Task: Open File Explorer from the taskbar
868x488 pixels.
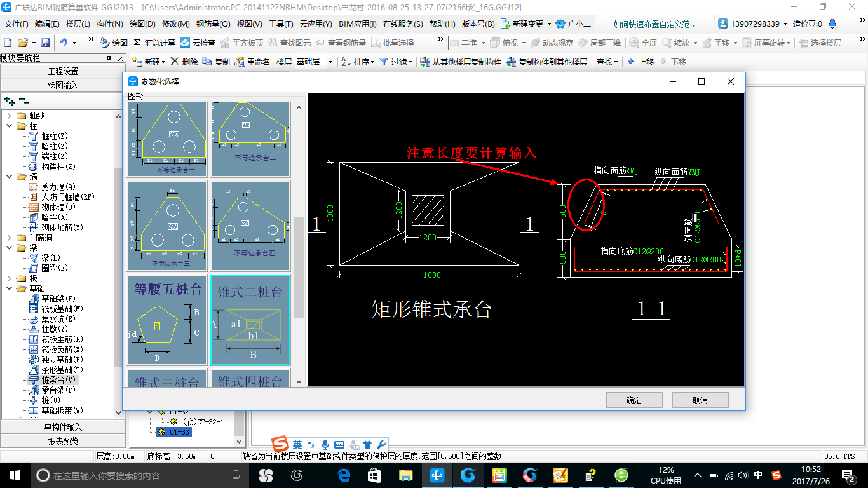Action: (x=405, y=475)
